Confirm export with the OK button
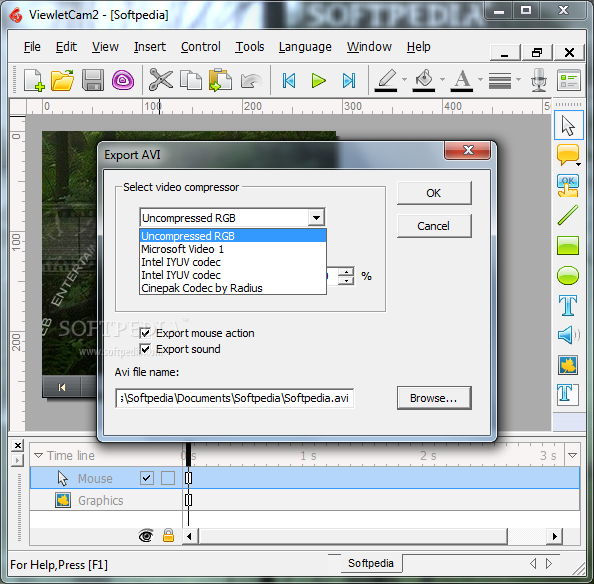Screen dimensions: 594x584 pos(434,193)
